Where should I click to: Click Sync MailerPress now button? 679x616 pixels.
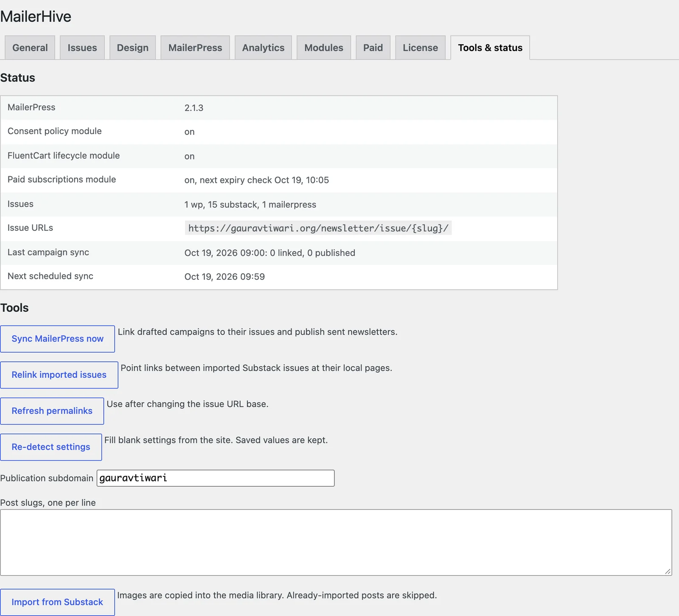(57, 339)
